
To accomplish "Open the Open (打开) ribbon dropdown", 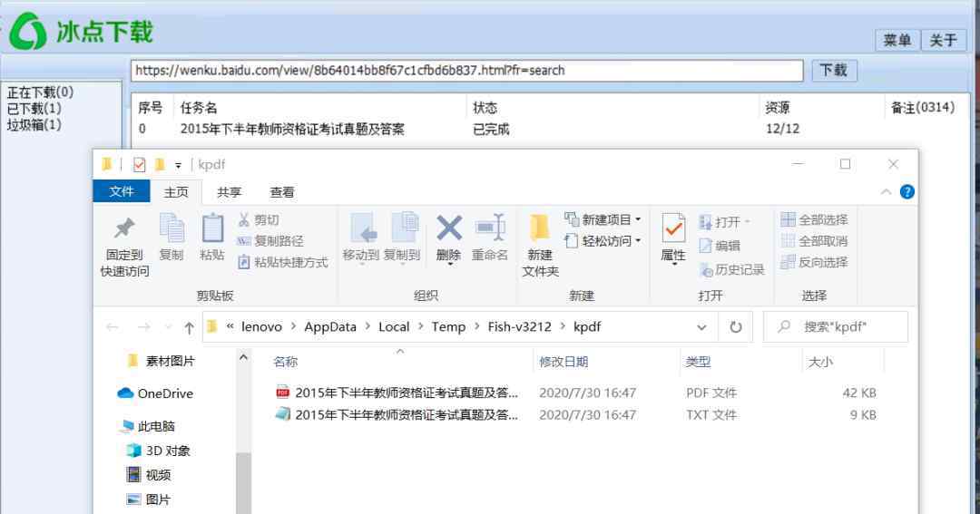I will [x=724, y=222].
